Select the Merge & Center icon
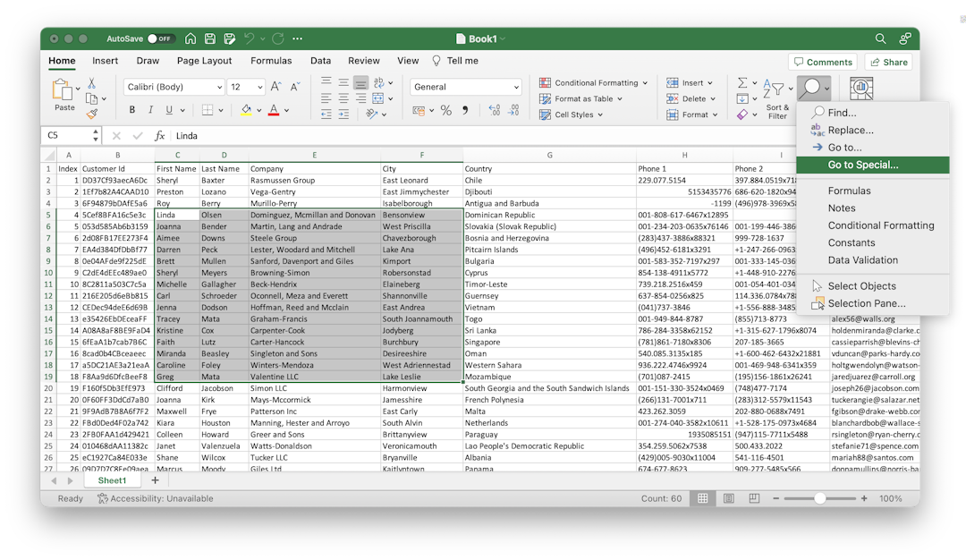This screenshot has height=560, width=966. point(377,98)
